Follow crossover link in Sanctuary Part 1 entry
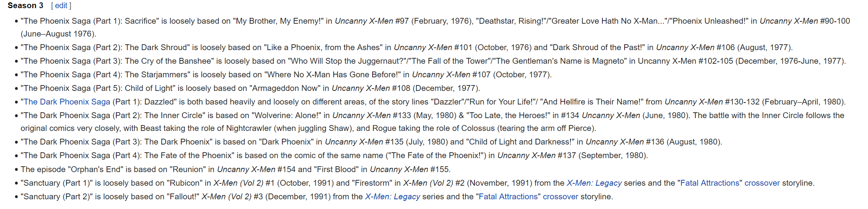Image resolution: width=868 pixels, height=209 pixels. pos(762,183)
